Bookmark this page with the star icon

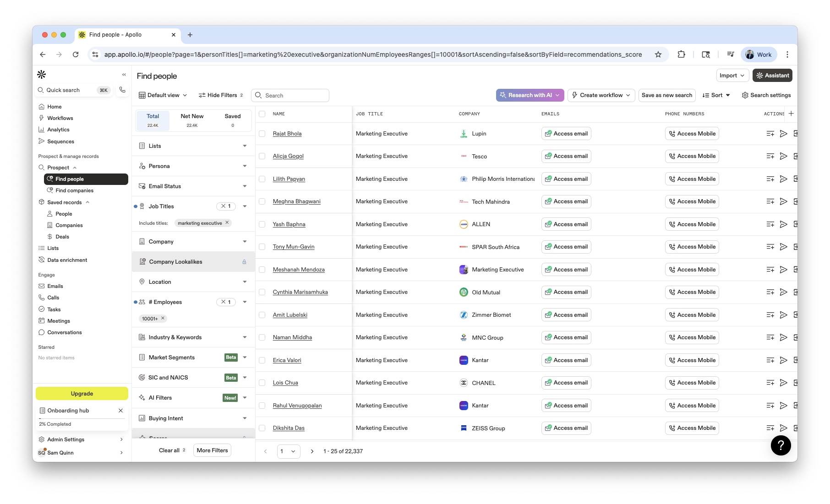click(658, 54)
